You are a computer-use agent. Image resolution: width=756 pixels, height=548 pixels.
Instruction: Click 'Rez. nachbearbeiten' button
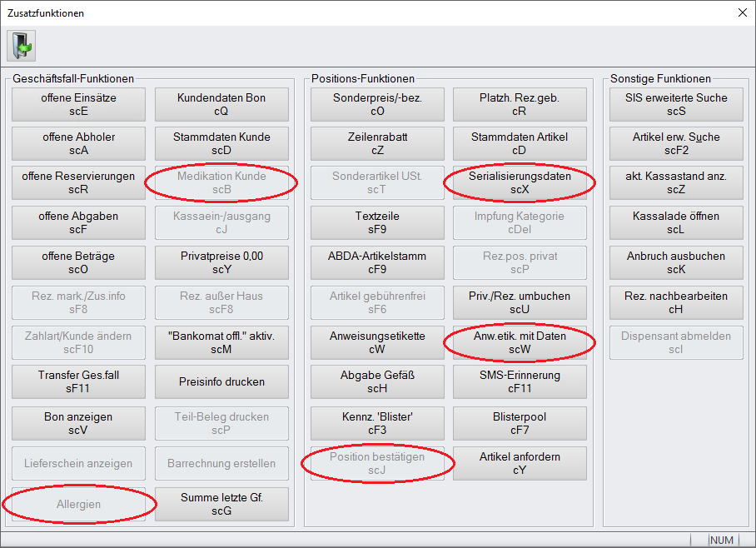676,302
